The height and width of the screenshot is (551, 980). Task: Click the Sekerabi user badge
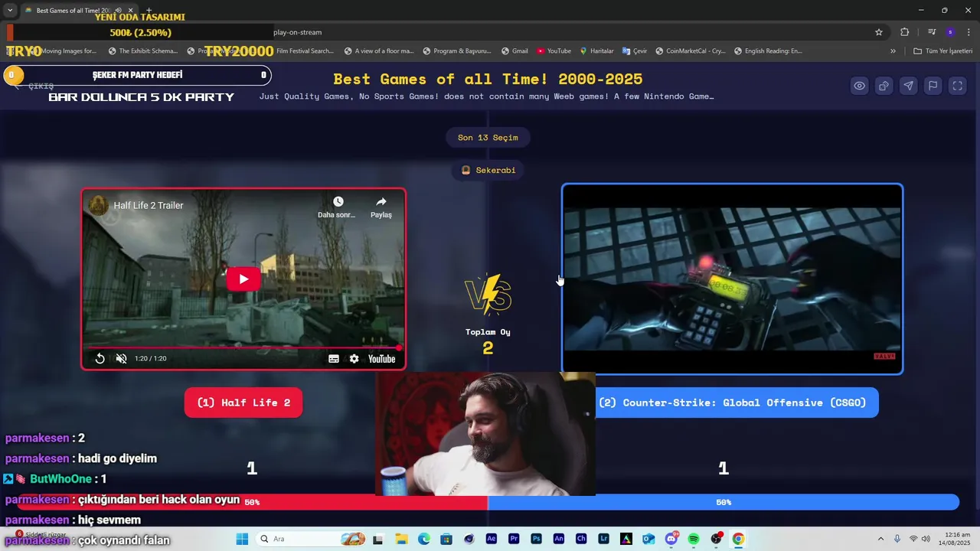[x=488, y=170]
